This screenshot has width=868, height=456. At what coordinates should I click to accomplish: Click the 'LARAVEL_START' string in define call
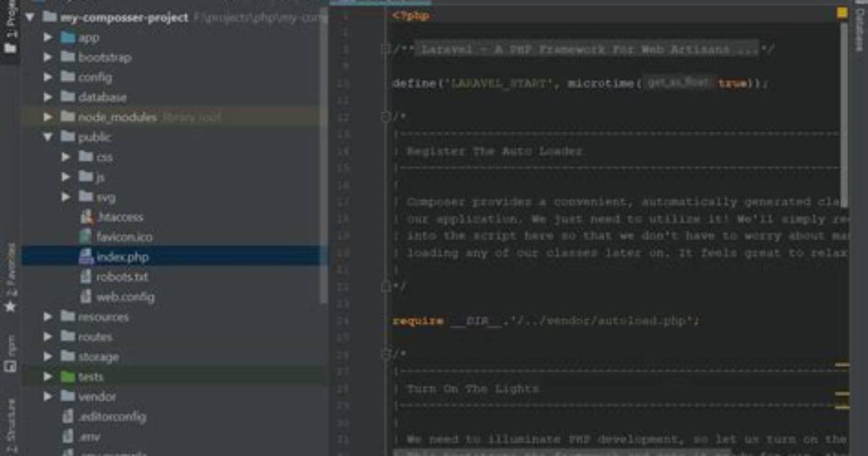[x=501, y=83]
